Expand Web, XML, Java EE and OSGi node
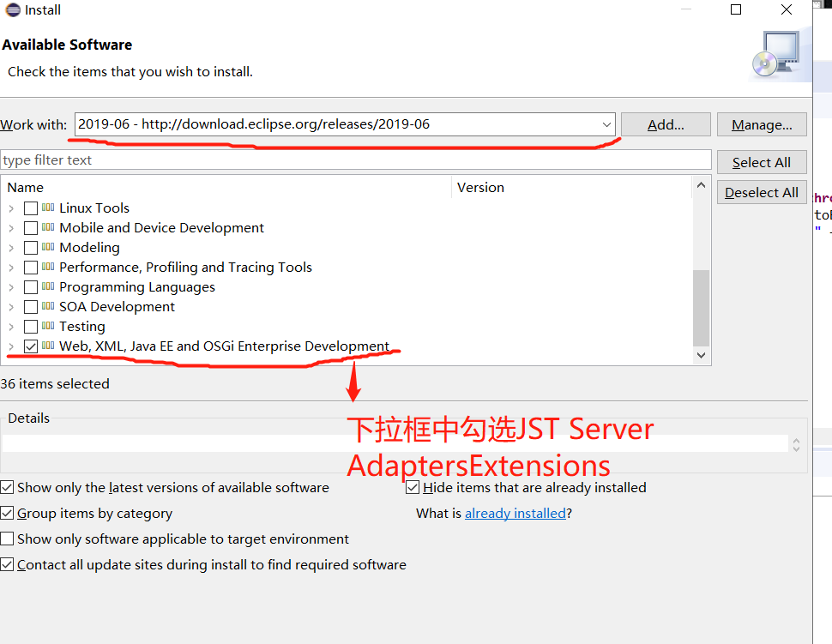 11,346
